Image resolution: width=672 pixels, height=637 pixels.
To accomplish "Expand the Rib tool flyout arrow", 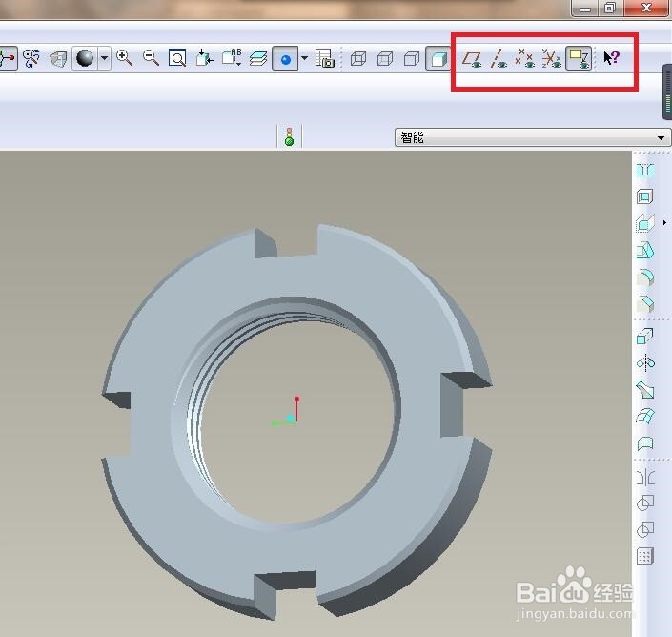I will pyautogui.click(x=664, y=222).
